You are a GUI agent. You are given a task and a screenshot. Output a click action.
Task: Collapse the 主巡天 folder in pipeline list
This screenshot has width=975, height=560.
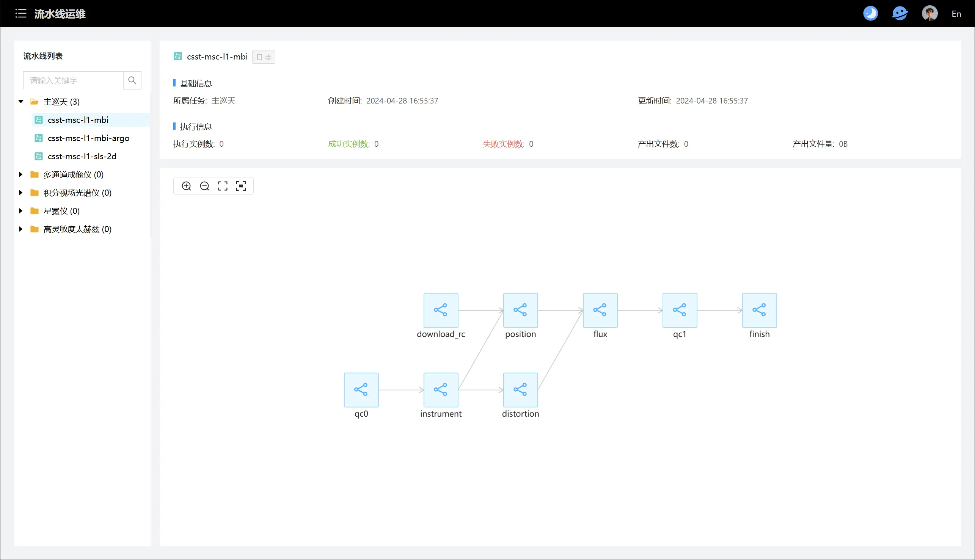click(x=20, y=101)
